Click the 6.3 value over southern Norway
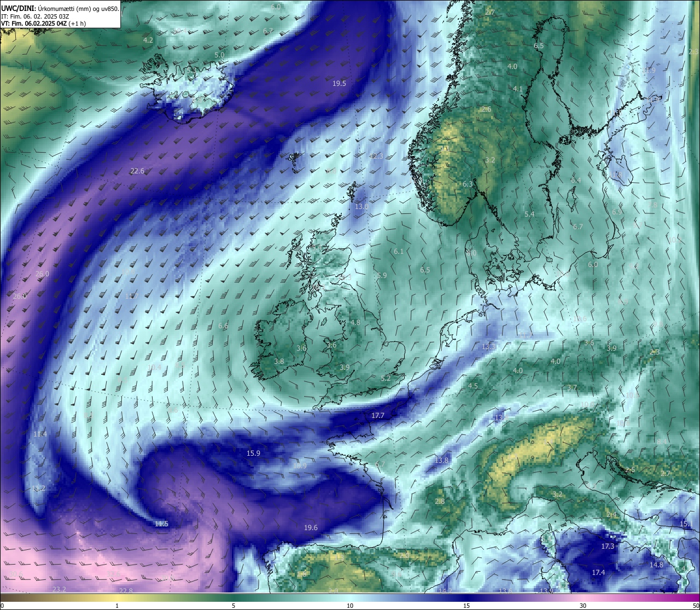 [x=467, y=184]
